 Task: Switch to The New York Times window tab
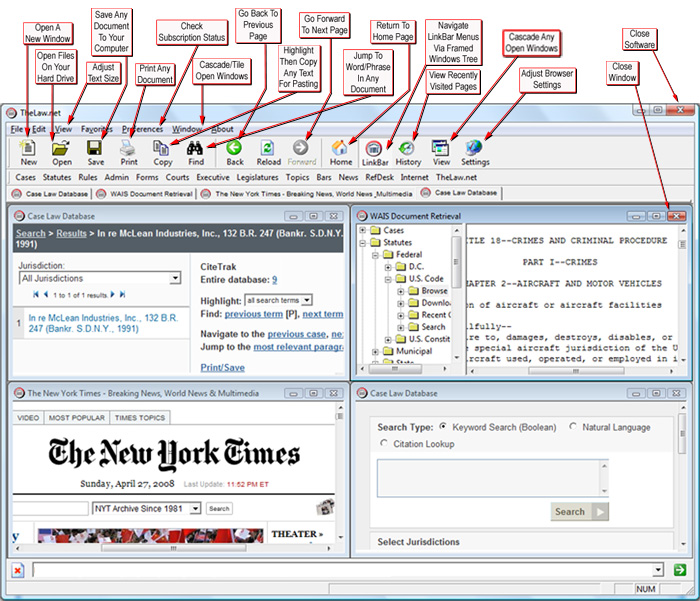click(x=308, y=194)
